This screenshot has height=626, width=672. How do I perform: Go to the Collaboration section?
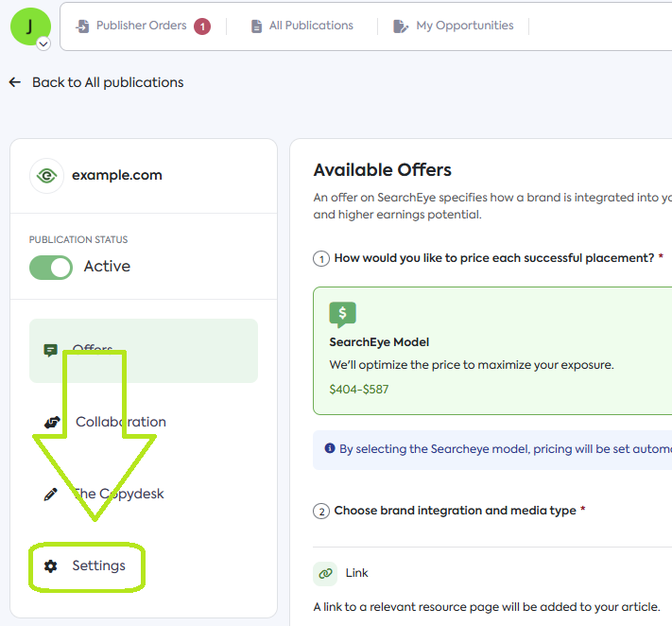click(x=121, y=422)
